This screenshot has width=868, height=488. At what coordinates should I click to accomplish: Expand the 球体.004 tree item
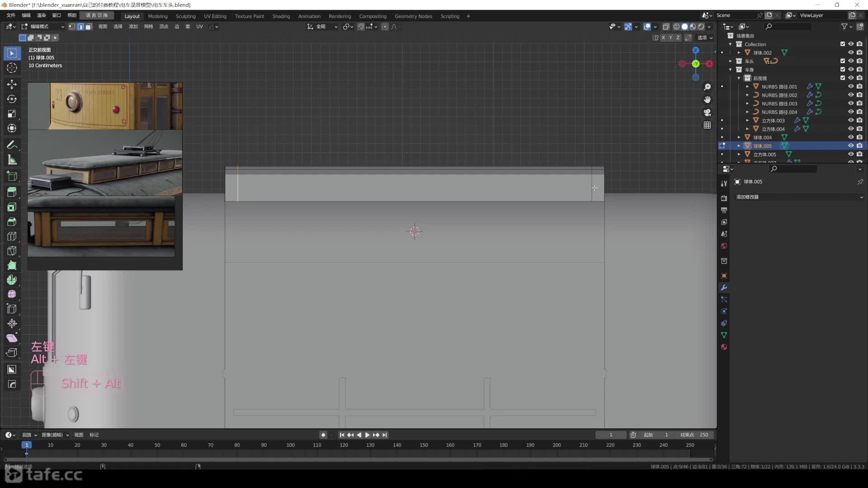[739, 137]
